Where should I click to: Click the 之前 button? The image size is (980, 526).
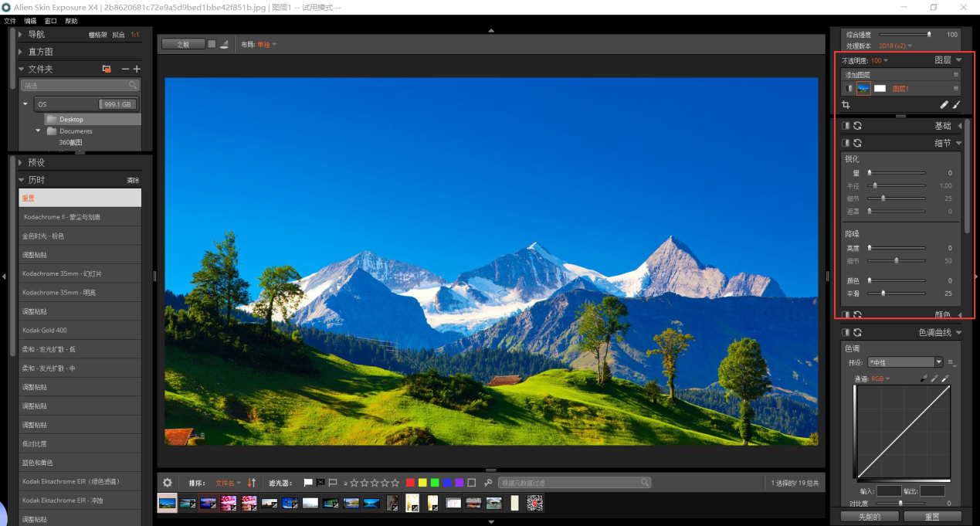click(x=183, y=45)
